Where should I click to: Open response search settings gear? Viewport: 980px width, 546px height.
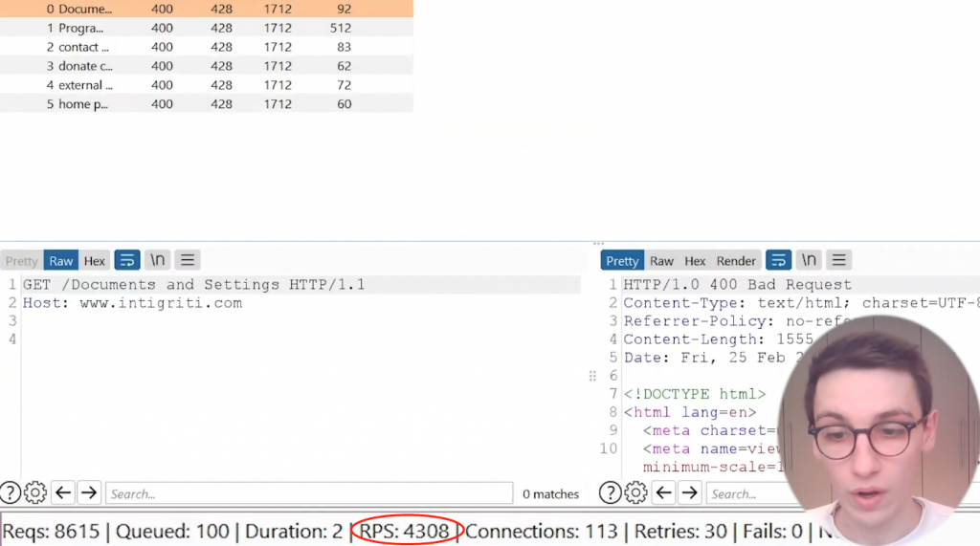[635, 492]
